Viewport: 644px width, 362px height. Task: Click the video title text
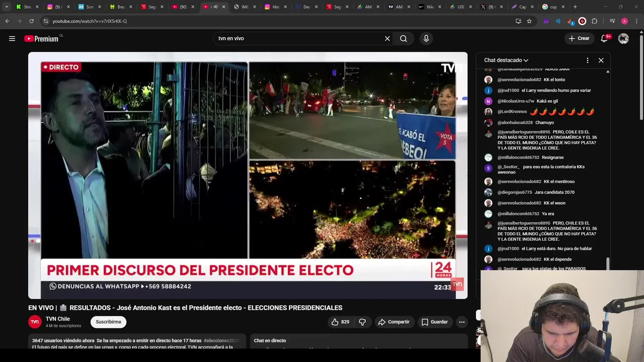click(185, 308)
